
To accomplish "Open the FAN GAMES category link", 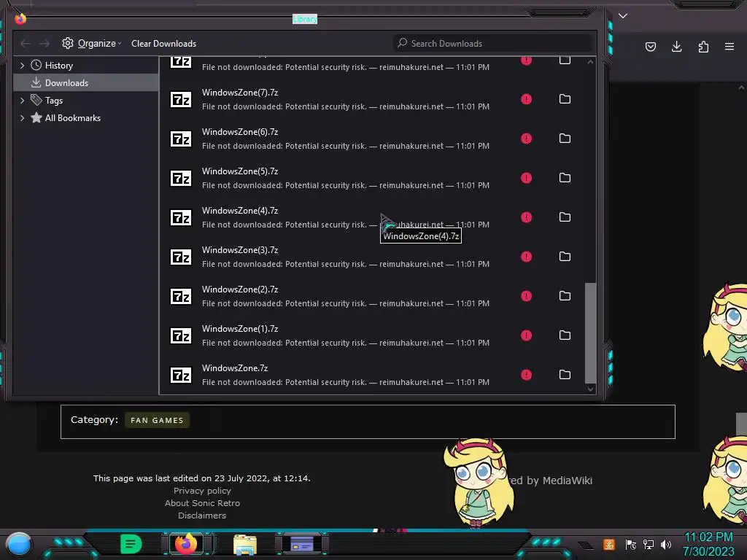I will coord(157,420).
